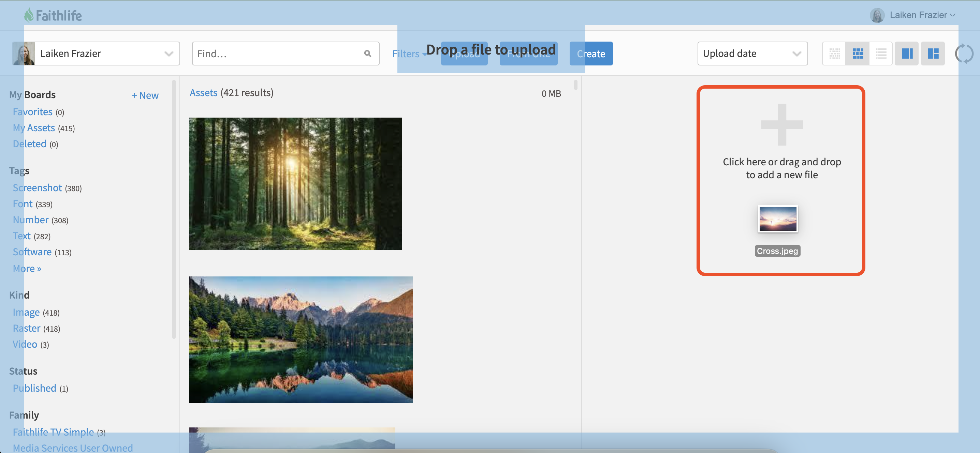This screenshot has height=453, width=980.
Task: Open the My Assets board
Action: (x=34, y=128)
